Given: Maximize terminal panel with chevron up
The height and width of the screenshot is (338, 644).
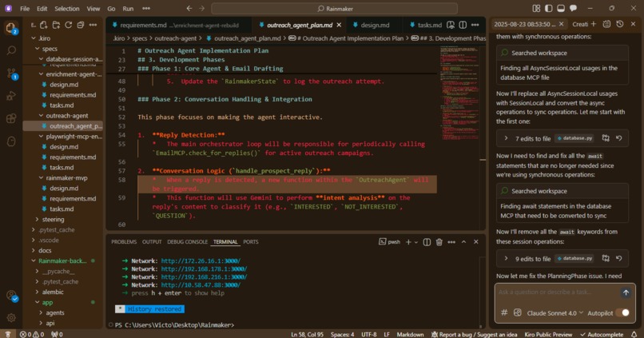Looking at the screenshot, I should (463, 242).
